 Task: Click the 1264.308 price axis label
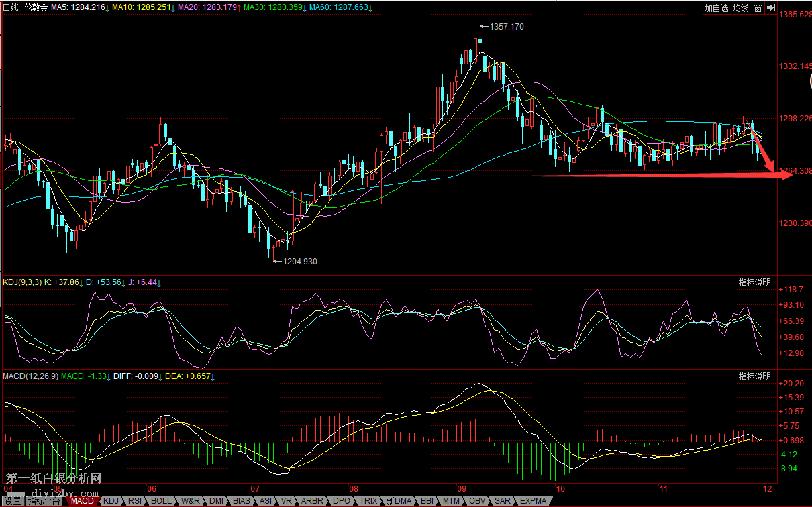(797, 170)
